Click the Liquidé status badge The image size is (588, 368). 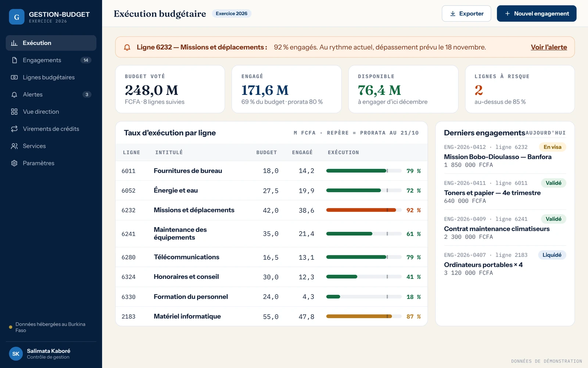(x=552, y=255)
